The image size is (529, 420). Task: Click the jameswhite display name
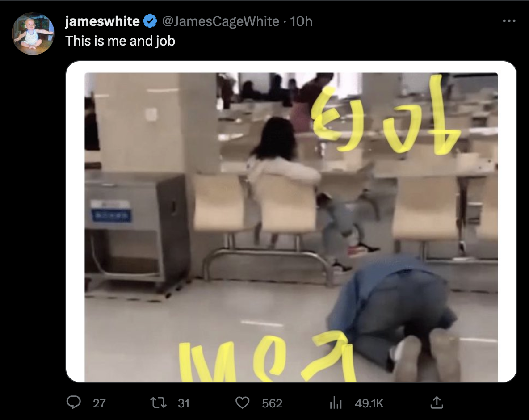102,21
